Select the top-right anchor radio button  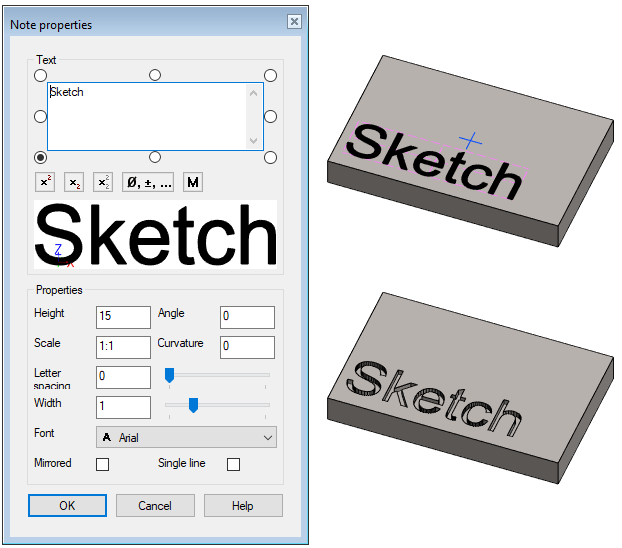[270, 75]
